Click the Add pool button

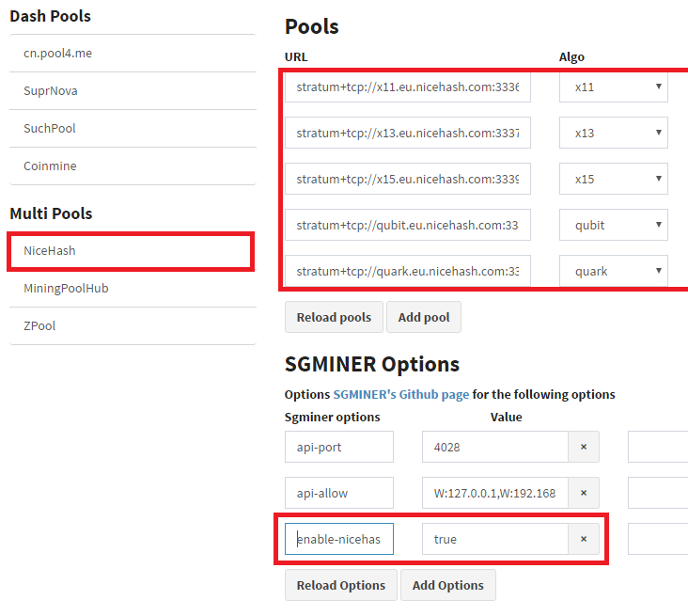(424, 317)
